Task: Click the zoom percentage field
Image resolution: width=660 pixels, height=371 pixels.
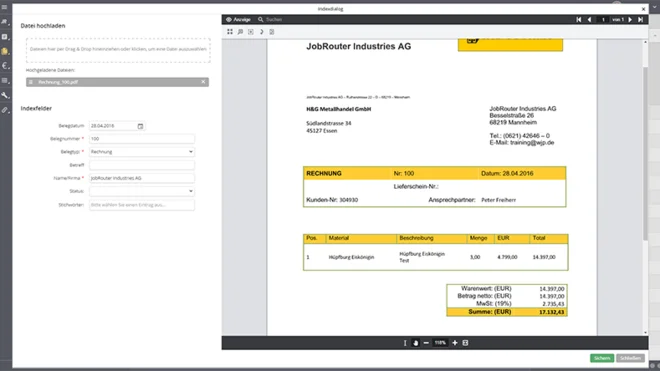Action: (x=440, y=343)
